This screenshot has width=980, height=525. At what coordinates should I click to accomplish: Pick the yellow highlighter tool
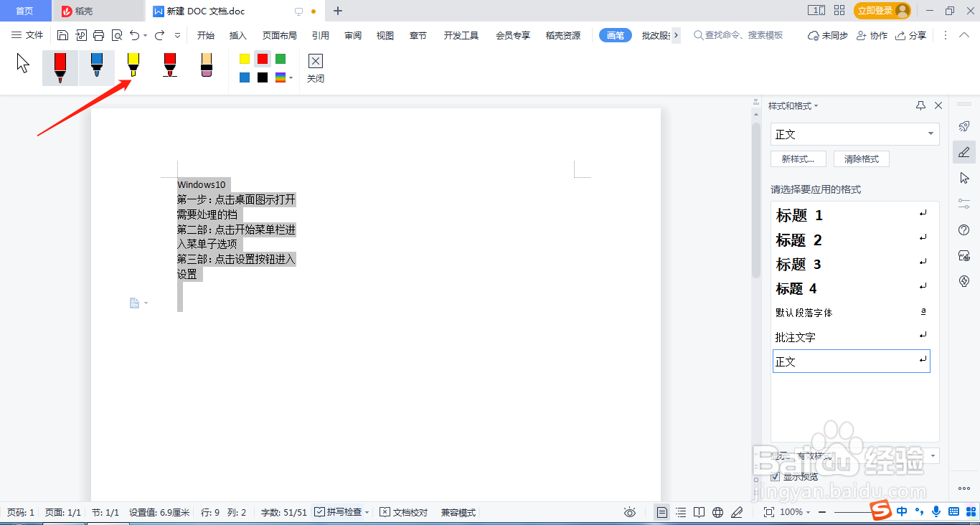click(x=133, y=67)
